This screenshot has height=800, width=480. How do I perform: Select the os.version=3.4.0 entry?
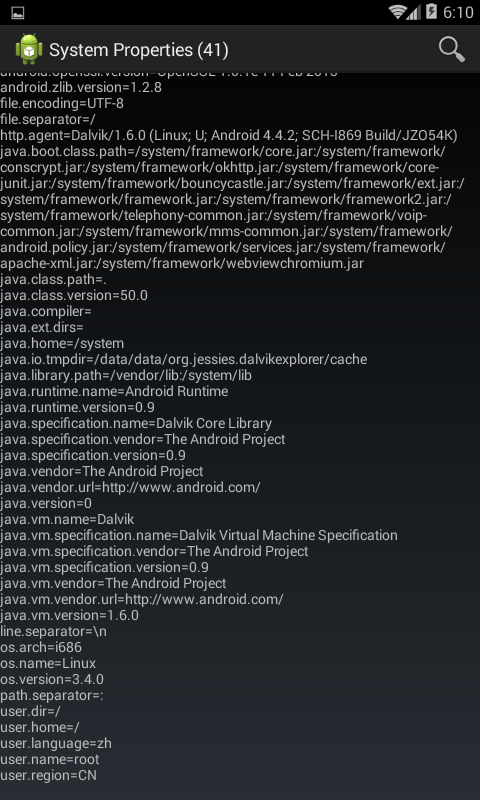tap(52, 679)
